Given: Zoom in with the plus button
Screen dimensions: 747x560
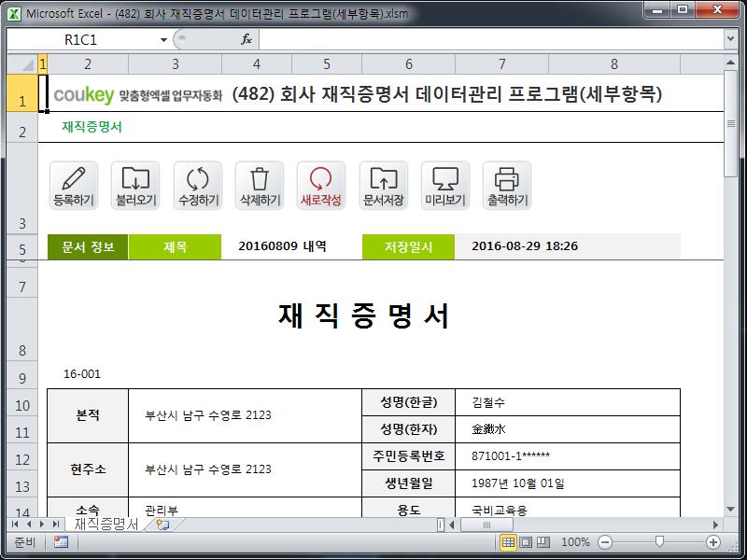Looking at the screenshot, I should (713, 542).
